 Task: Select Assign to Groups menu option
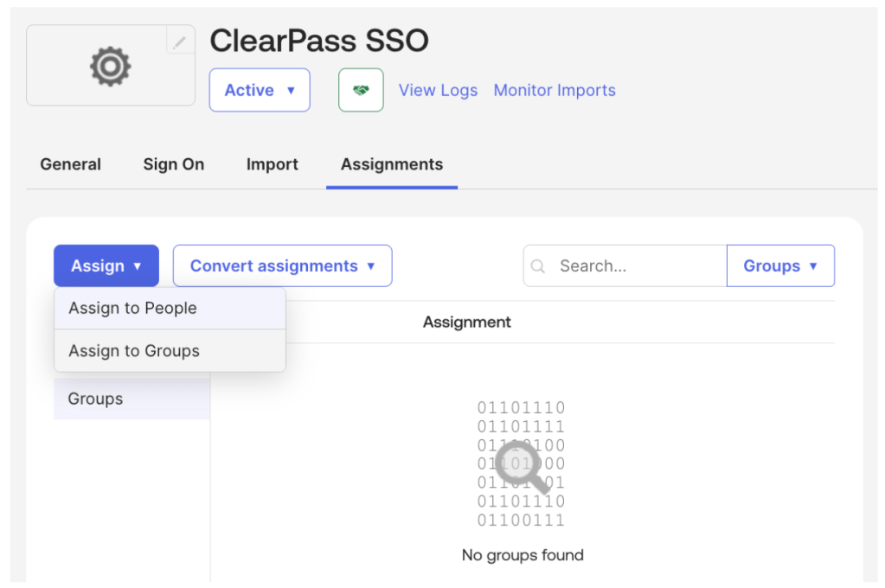point(134,351)
